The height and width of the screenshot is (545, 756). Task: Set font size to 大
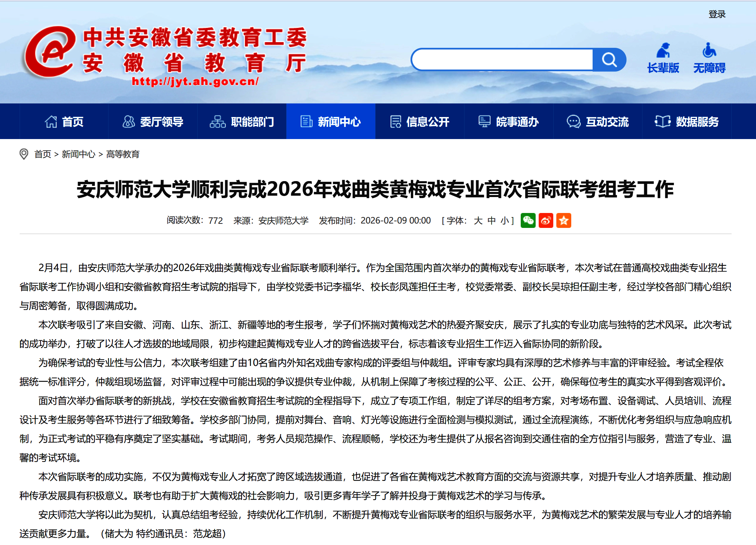click(x=478, y=221)
